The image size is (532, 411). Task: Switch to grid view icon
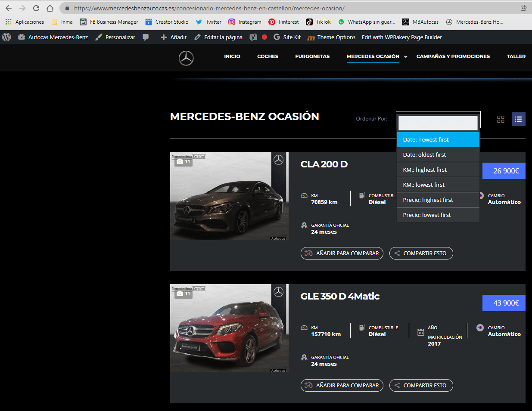point(501,119)
